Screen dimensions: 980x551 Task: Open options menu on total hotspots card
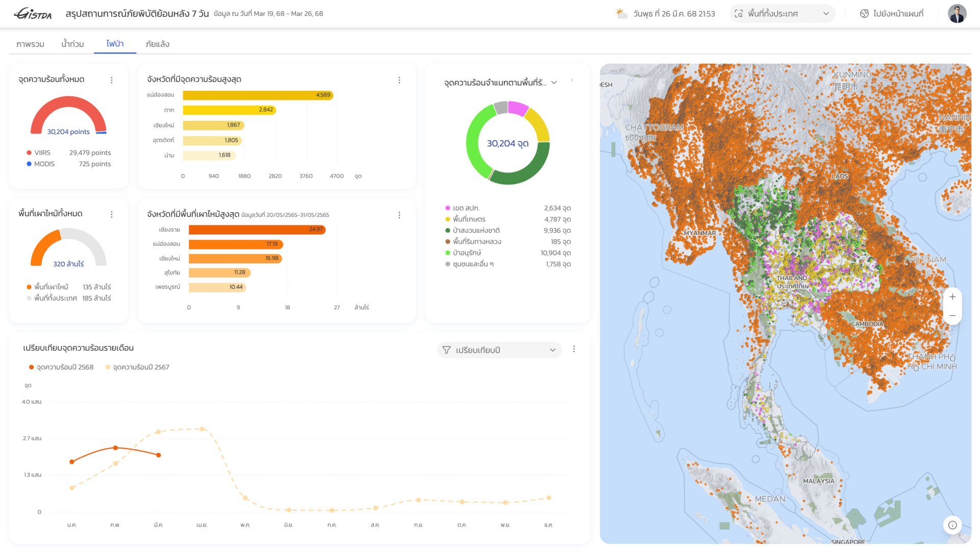click(x=111, y=80)
